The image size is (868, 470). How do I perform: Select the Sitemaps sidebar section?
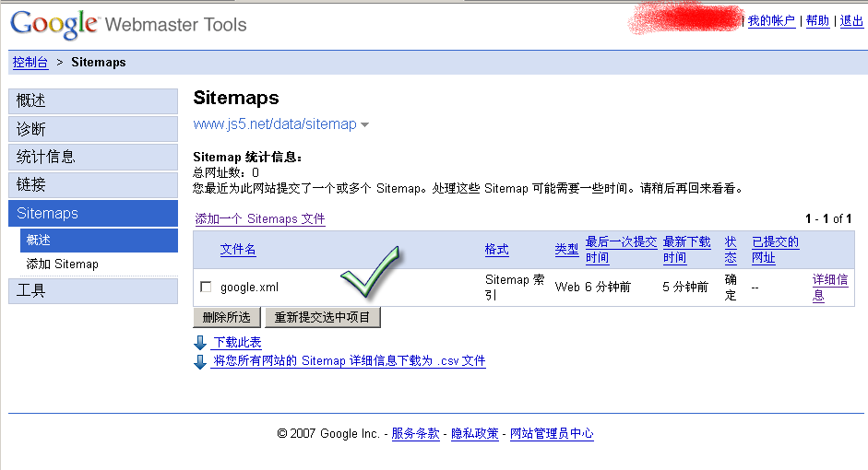[x=93, y=214]
